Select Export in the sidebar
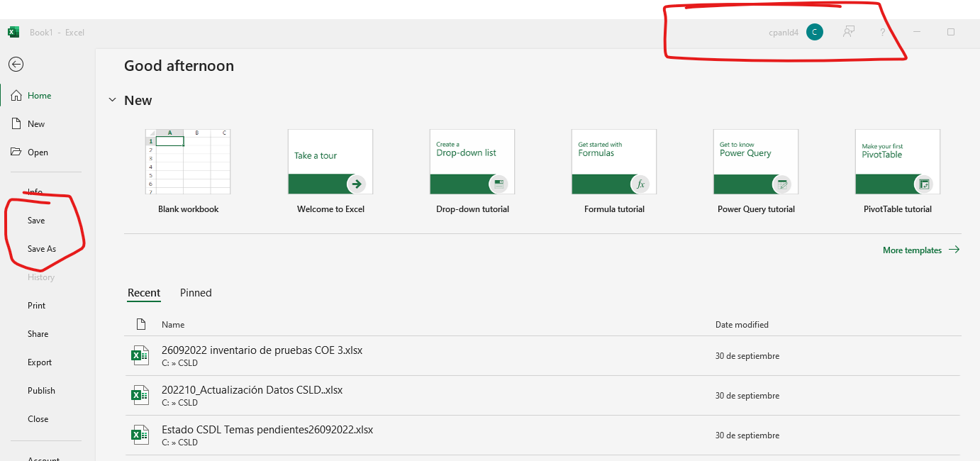The height and width of the screenshot is (461, 980). click(x=40, y=362)
